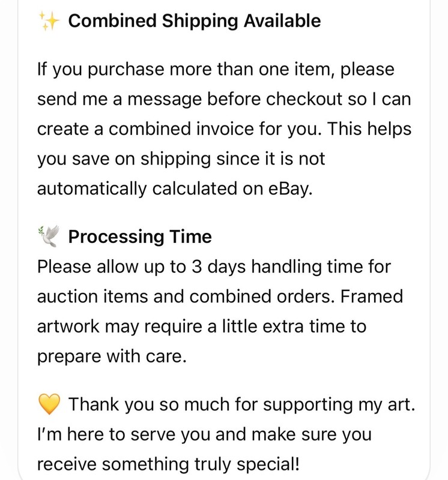Select the 'Processing Time' heading
The image size is (448, 480).
pos(140,236)
